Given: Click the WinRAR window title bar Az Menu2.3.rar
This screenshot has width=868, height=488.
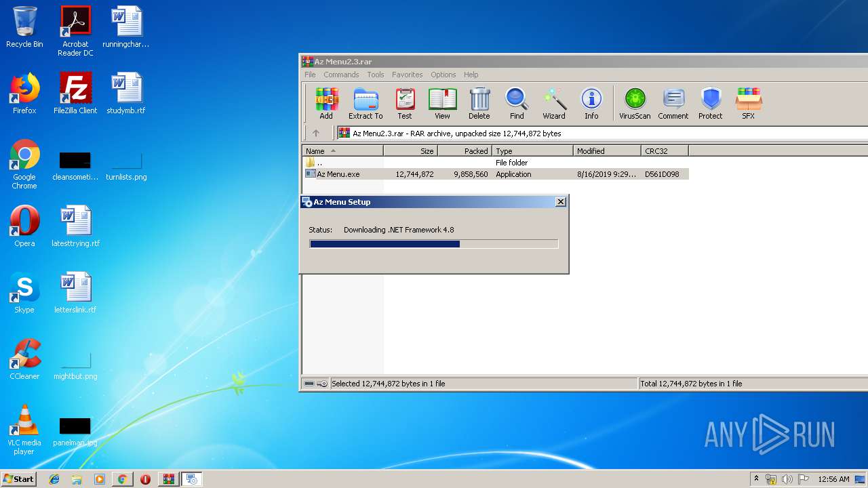Looking at the screenshot, I should click(584, 62).
